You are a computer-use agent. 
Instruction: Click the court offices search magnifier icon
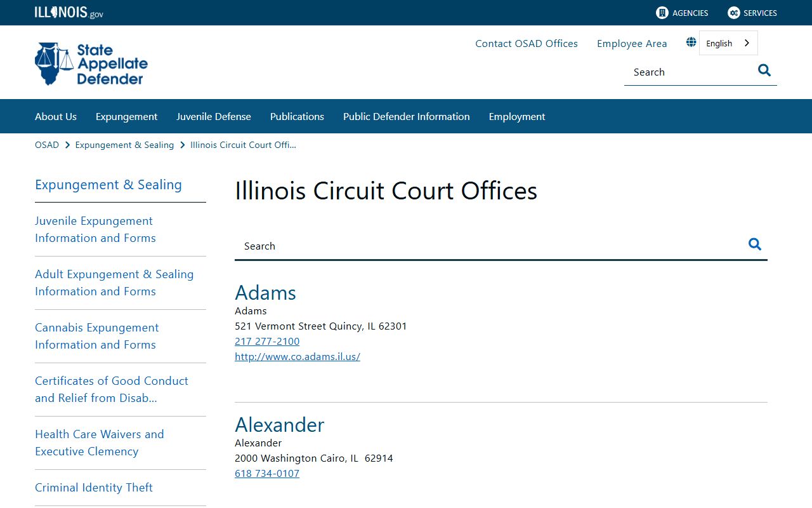tap(755, 244)
